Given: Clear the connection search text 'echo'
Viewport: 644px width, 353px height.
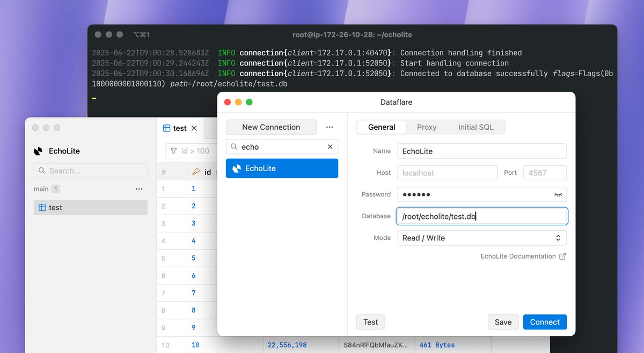Looking at the screenshot, I should tap(331, 146).
